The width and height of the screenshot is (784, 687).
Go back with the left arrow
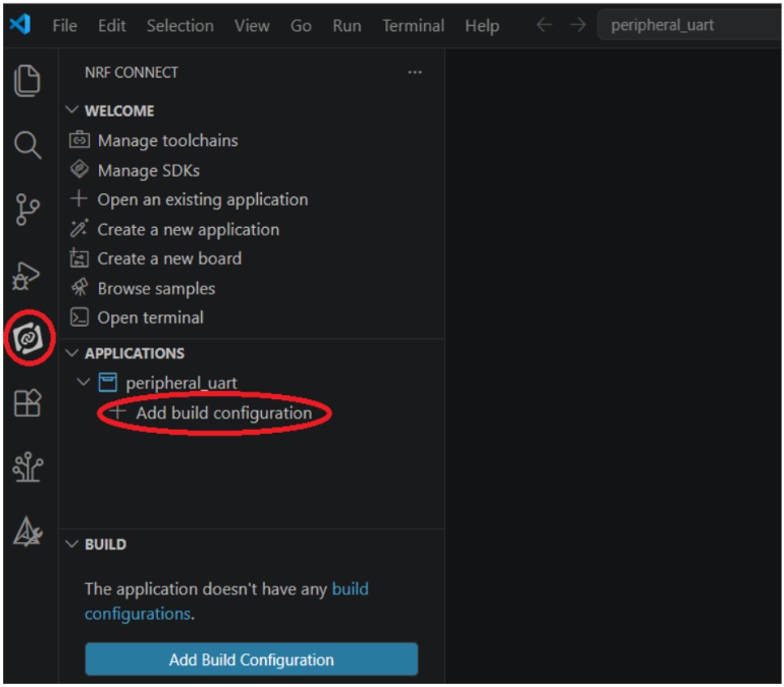coord(544,24)
